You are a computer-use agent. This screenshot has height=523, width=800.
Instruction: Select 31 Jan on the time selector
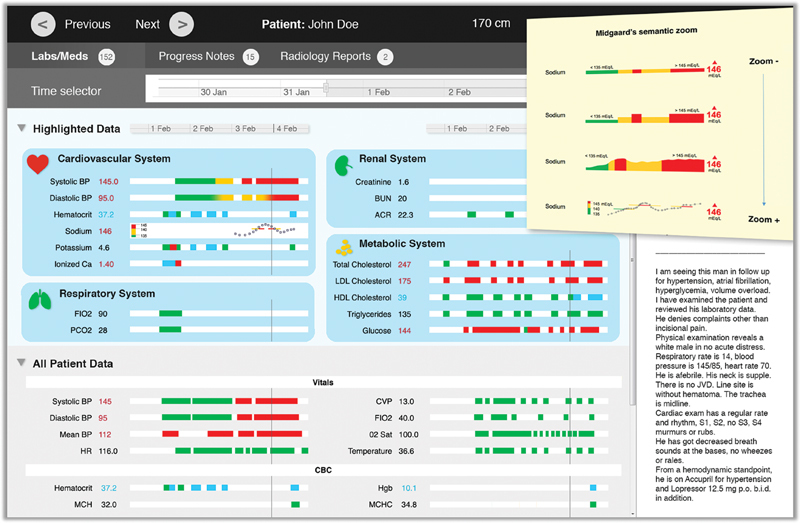click(x=296, y=92)
